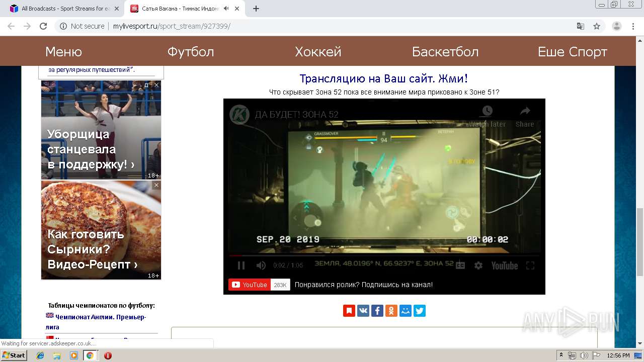The width and height of the screenshot is (644, 362).
Task: Open the Windows Start menu
Action: (x=14, y=355)
